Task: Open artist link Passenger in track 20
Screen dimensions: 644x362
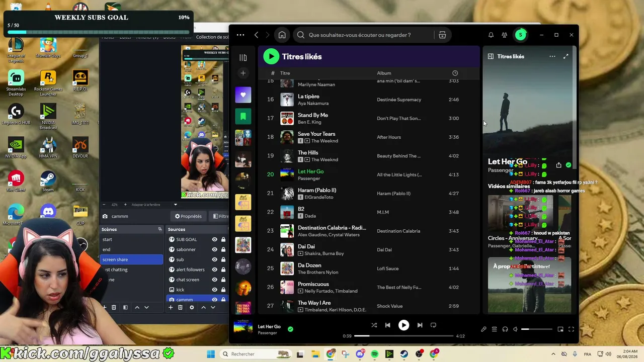Action: [309, 178]
